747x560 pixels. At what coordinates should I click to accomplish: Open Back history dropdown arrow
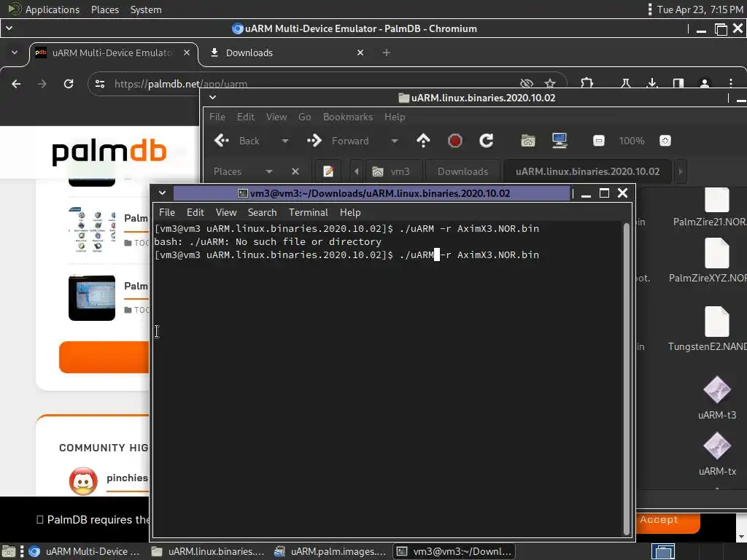click(x=285, y=141)
